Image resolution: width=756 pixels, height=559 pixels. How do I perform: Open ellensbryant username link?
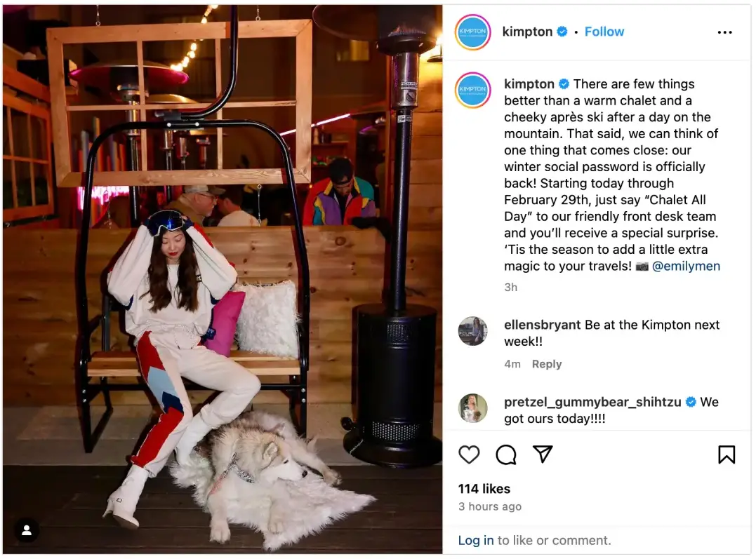(542, 325)
